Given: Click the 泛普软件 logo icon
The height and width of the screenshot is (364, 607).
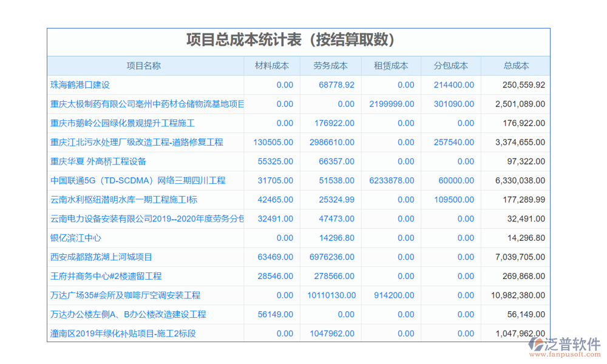Looking at the screenshot, I should click(x=537, y=345).
